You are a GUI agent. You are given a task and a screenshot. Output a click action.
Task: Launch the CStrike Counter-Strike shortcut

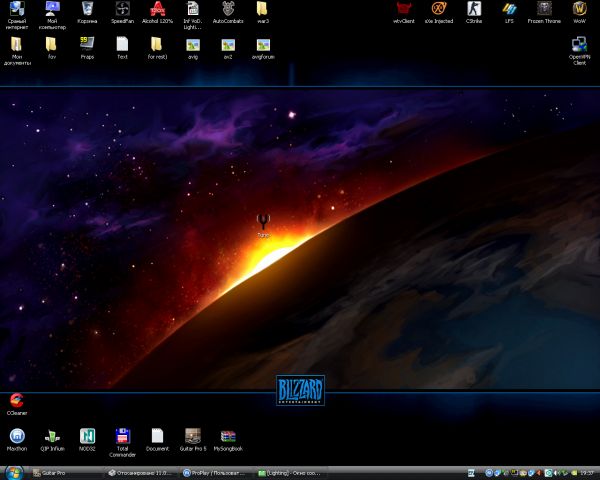pos(474,12)
